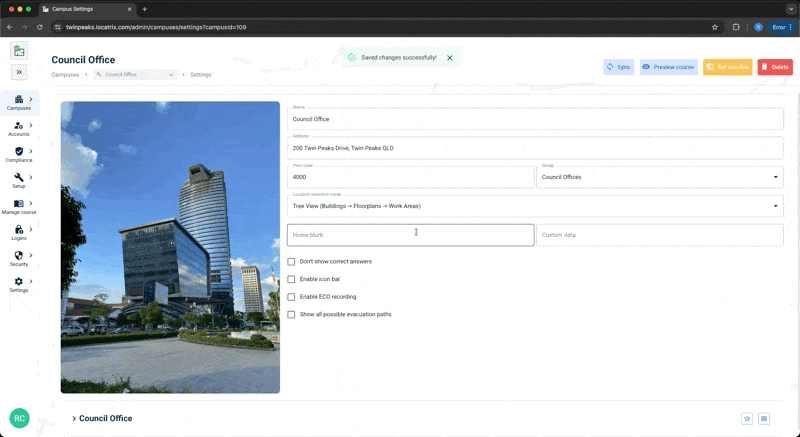Open the Campuses sidebar icon
The image size is (800, 437).
(19, 99)
